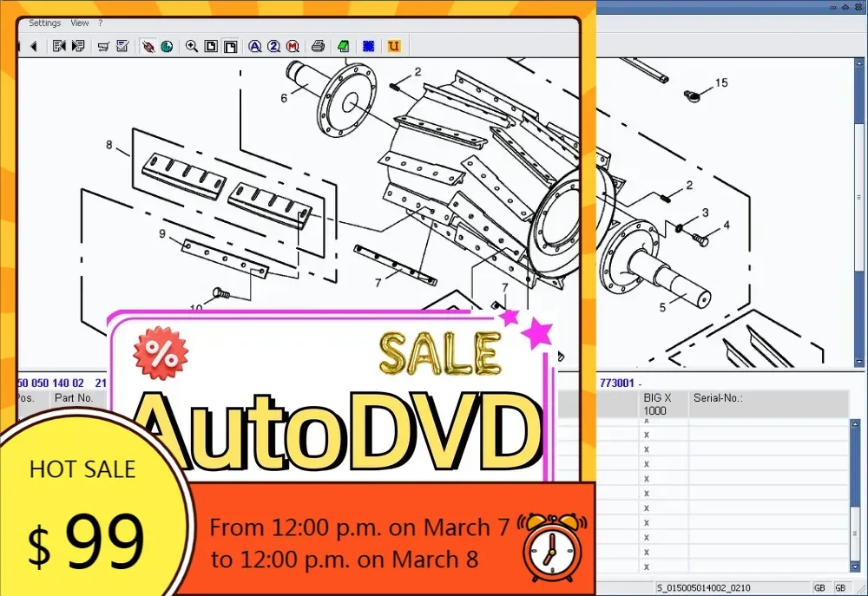The height and width of the screenshot is (596, 868).
Task: Select callout 6 near the flange
Action: click(284, 99)
